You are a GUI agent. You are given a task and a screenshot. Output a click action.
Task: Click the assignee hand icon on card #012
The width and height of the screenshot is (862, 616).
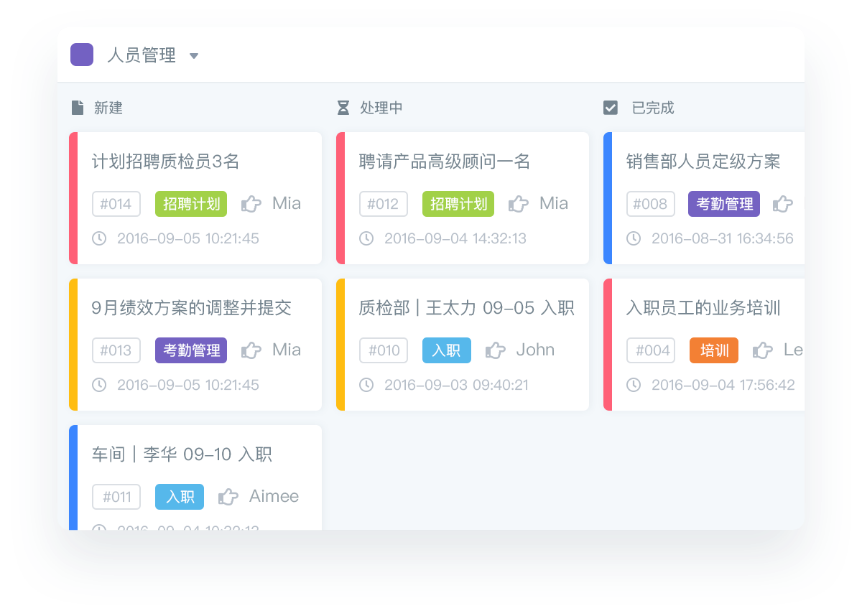(x=519, y=204)
